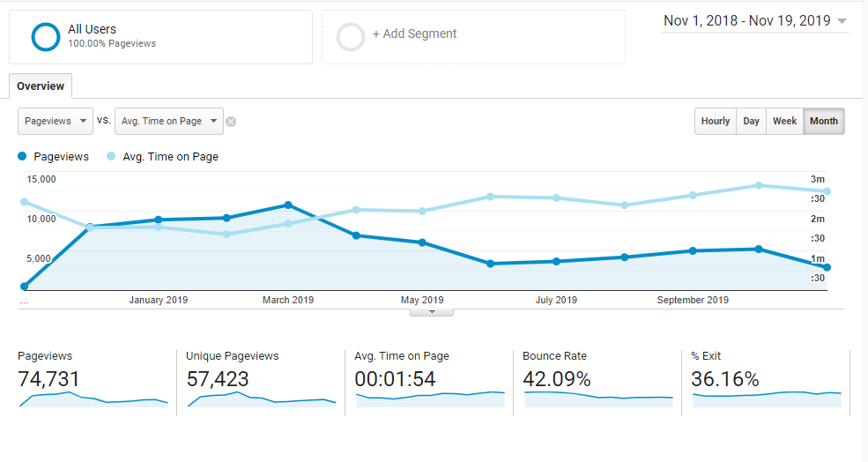Image resolution: width=868 pixels, height=462 pixels.
Task: Click the Unique Pageviews label
Action: [233, 356]
